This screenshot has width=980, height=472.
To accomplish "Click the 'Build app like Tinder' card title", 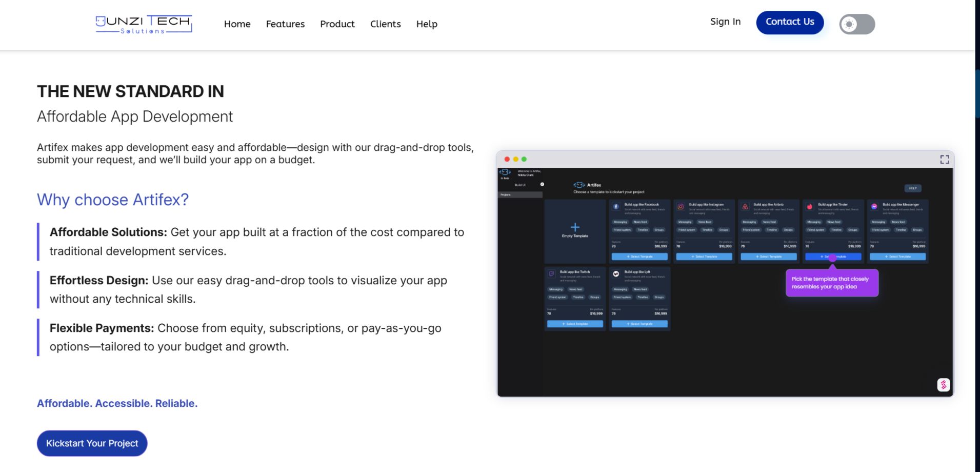I will pyautogui.click(x=833, y=205).
